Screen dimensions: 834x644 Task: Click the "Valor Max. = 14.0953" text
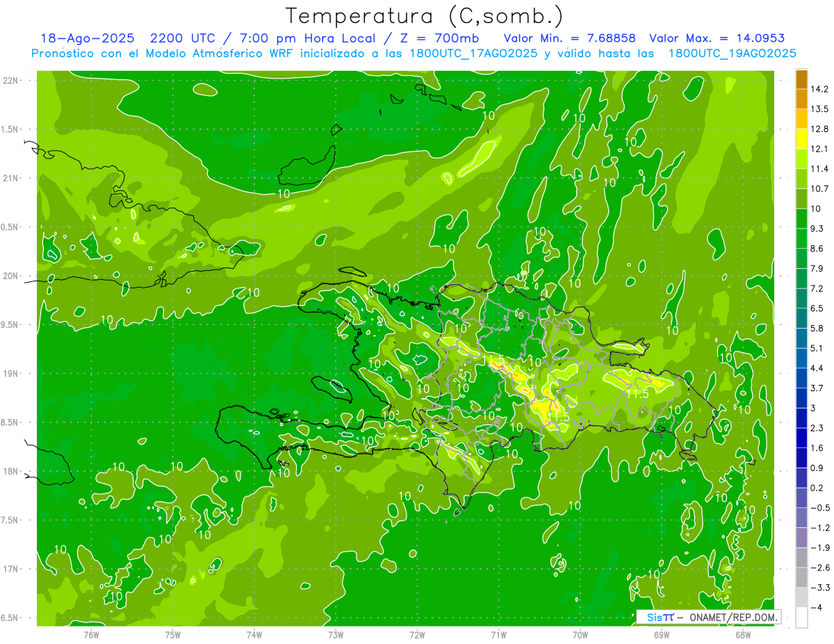click(717, 38)
